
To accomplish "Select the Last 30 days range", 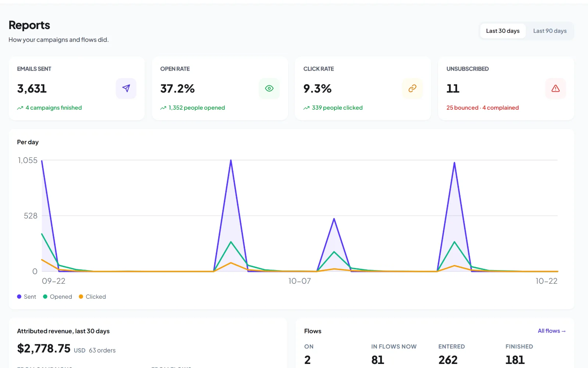I will pyautogui.click(x=503, y=31).
